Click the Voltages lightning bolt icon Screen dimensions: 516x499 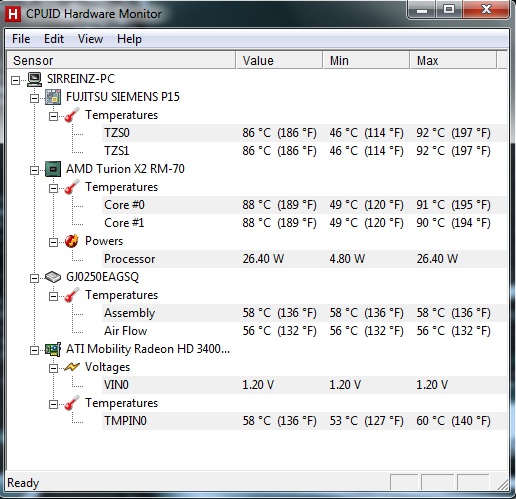coord(72,367)
